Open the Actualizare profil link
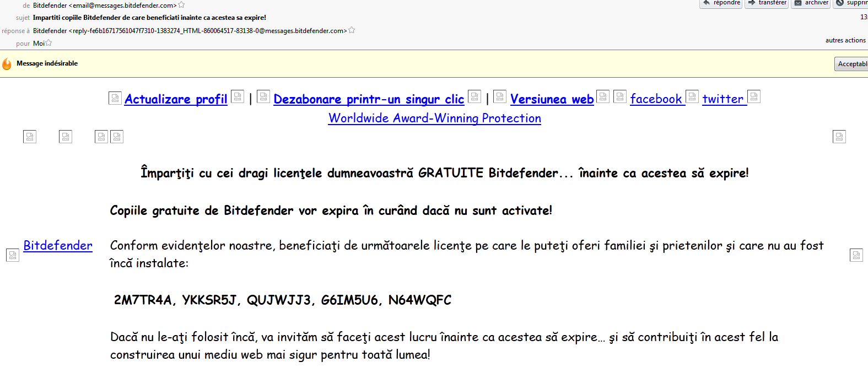 pos(176,99)
